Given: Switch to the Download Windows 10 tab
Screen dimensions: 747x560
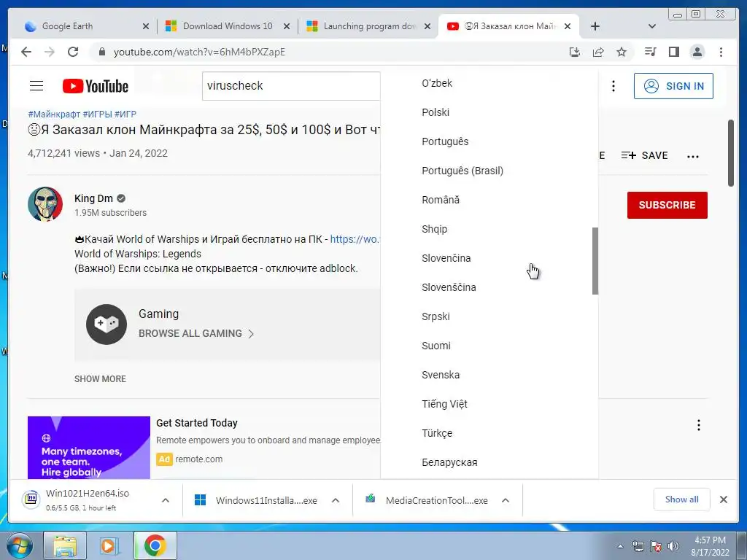Looking at the screenshot, I should click(226, 26).
